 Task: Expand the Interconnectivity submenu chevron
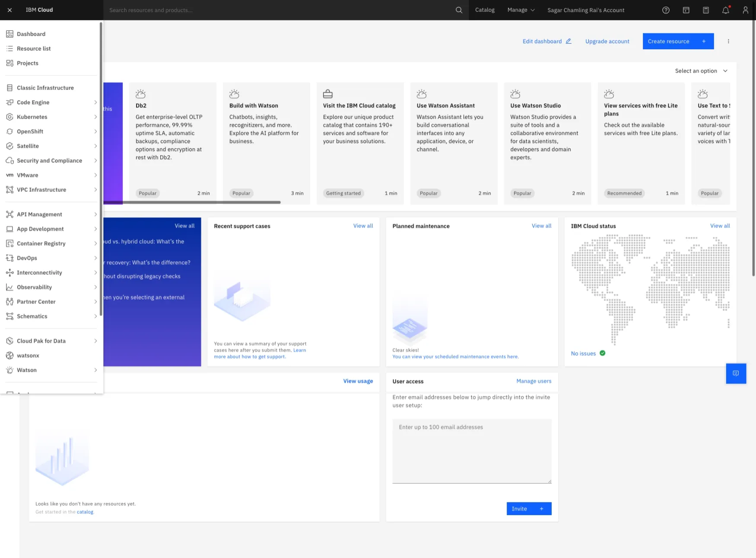[95, 273]
